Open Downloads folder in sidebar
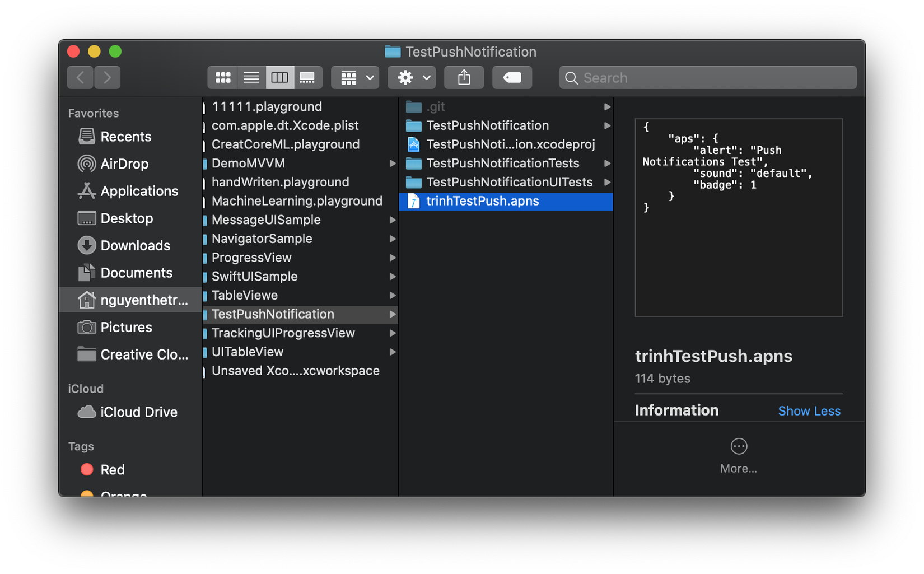 pyautogui.click(x=135, y=246)
